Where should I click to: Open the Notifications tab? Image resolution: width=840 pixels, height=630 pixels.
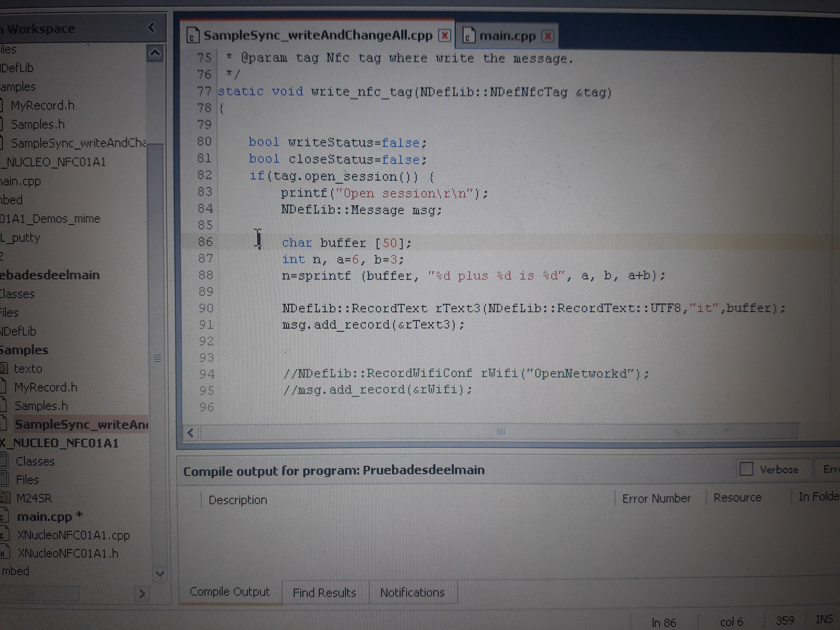(412, 592)
